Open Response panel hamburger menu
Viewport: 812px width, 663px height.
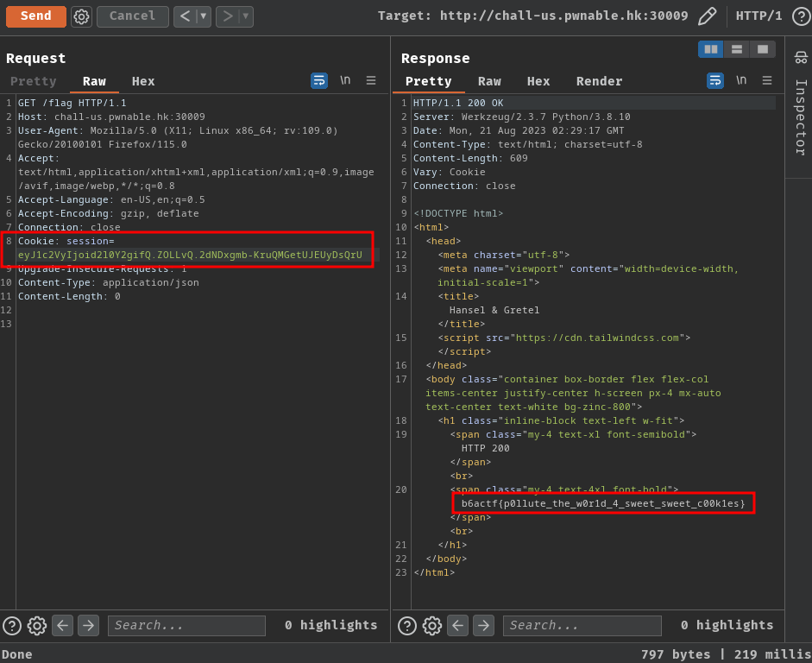767,80
